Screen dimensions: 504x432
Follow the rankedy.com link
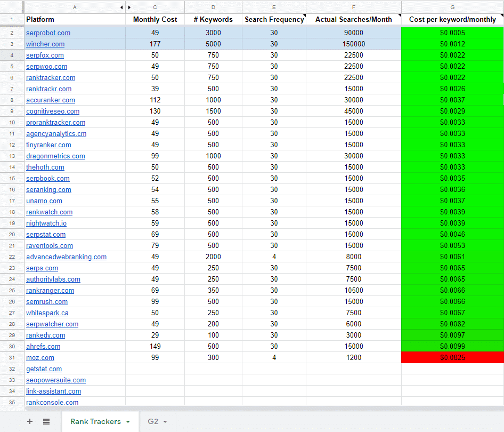pos(46,335)
